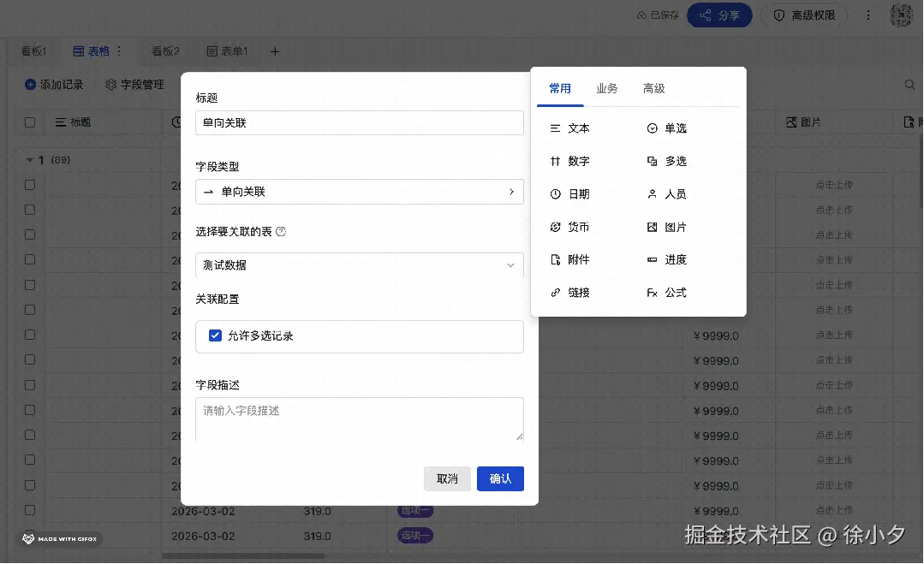
Task: Open the 测试数据 table selection dropdown
Action: point(359,265)
